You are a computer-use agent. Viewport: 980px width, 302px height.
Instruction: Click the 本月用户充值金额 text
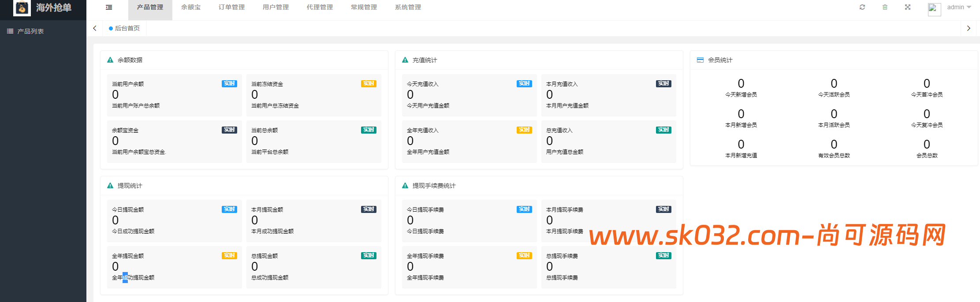[x=567, y=106]
